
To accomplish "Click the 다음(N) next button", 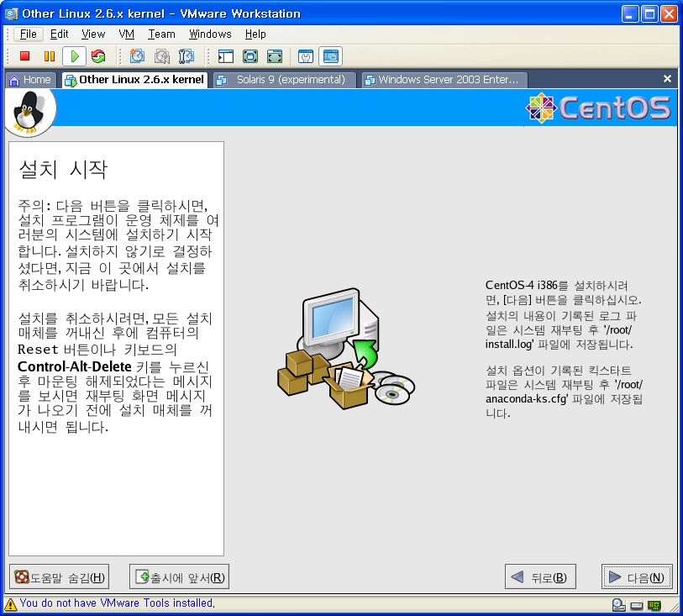I will (637, 577).
